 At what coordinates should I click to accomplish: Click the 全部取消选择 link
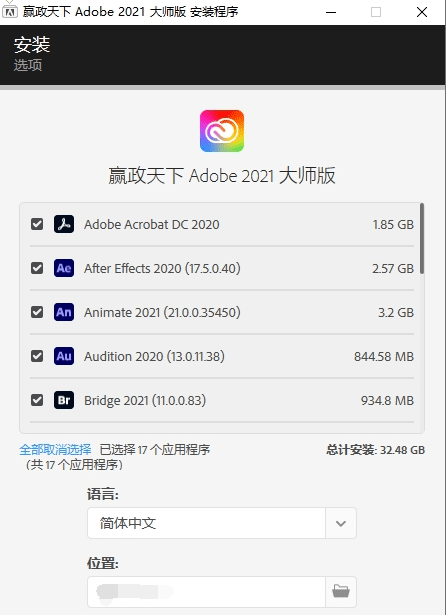point(55,449)
